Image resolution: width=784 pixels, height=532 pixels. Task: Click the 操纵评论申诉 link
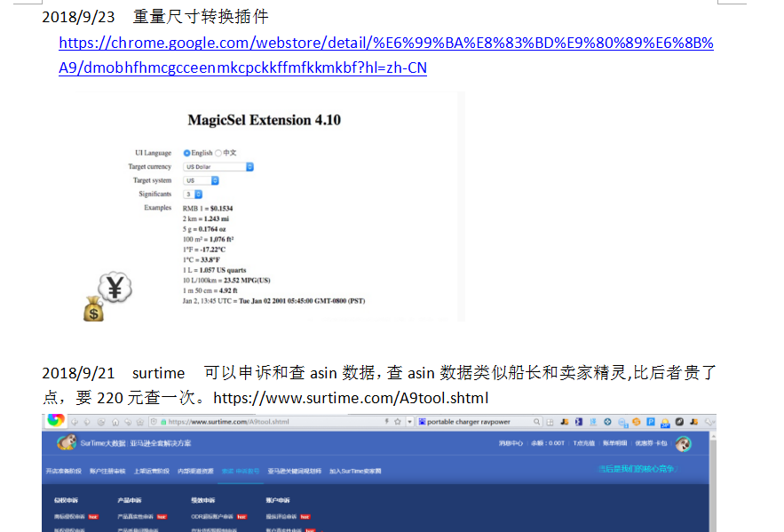281,517
